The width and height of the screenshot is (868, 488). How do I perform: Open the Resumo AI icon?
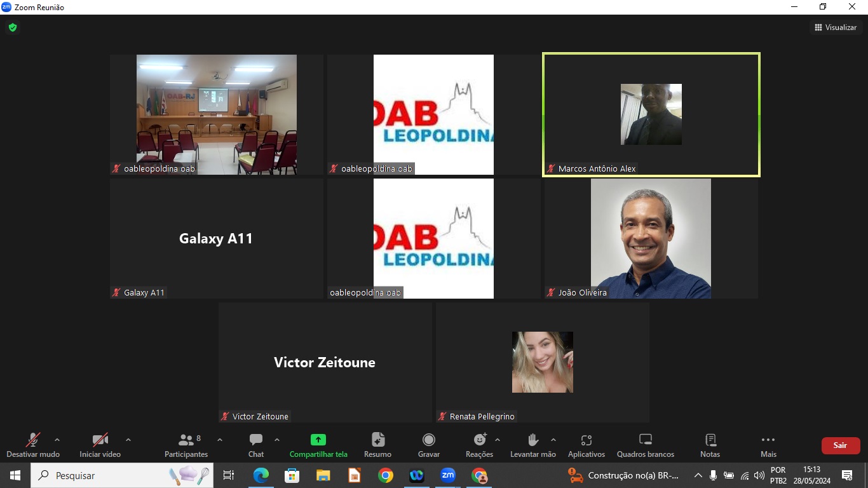point(378,440)
